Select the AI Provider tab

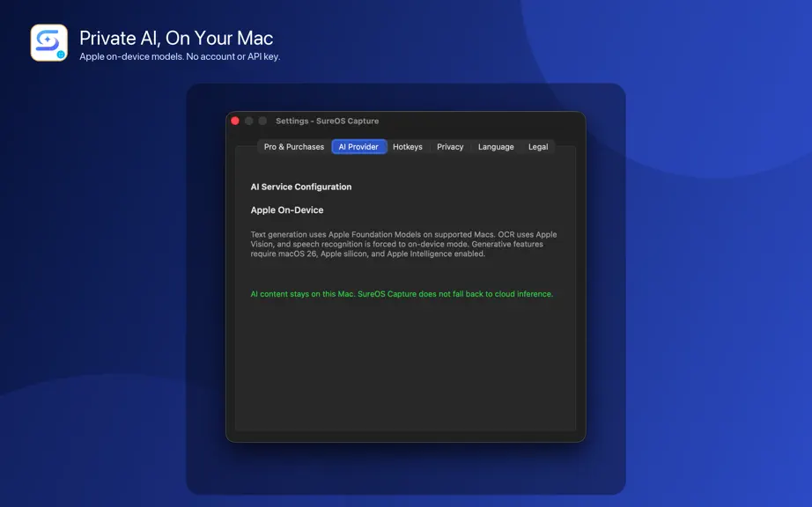click(358, 147)
